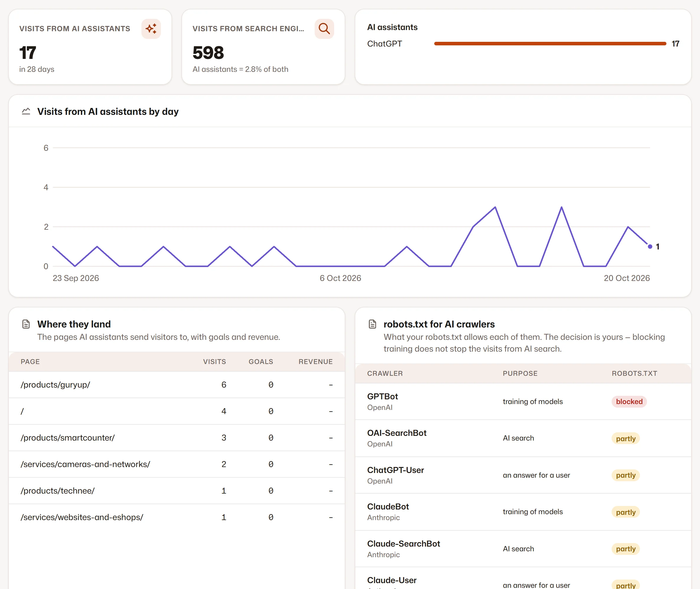Select the ClaudeBot crawler name
The image size is (700, 589).
(x=388, y=507)
